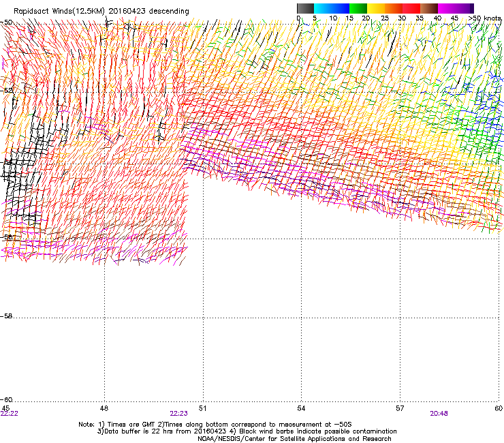Click the magenta-purple 40-50 knots legend segment
The width and height of the screenshot is (504, 443).
point(456,8)
